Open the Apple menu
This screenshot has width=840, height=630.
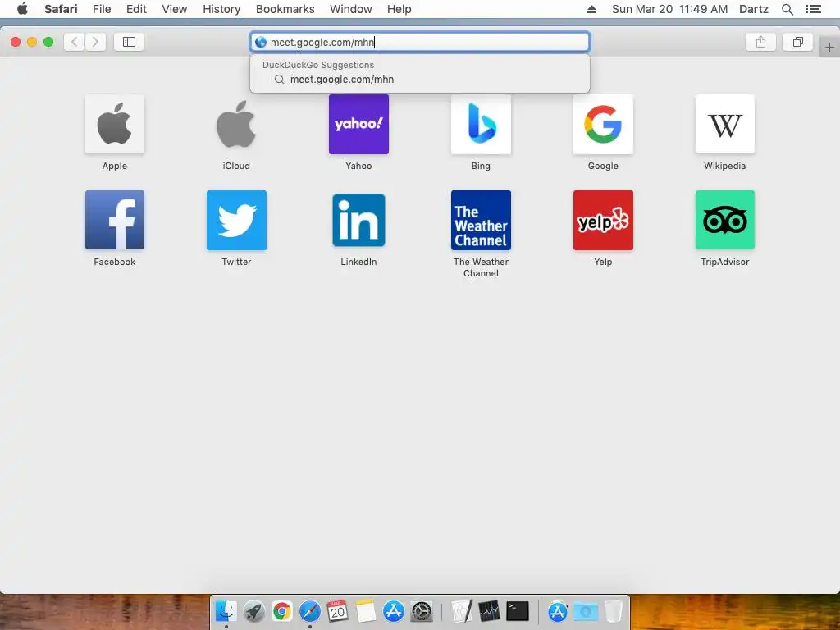22,8
